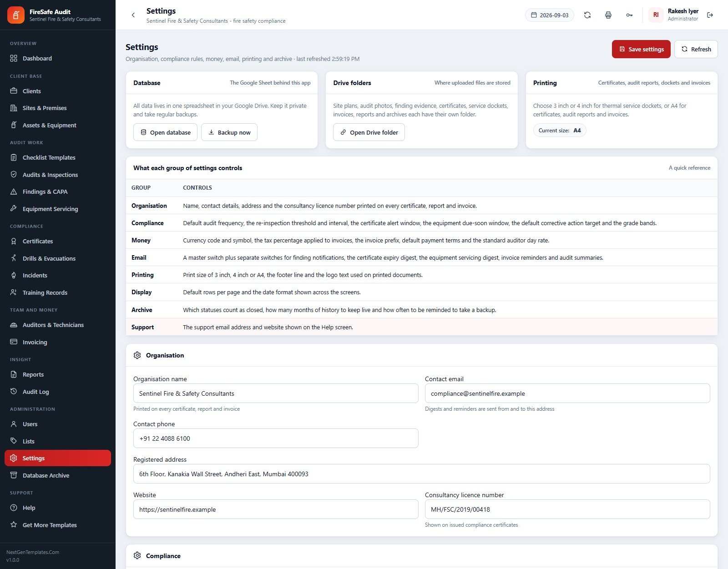Open the date picker showing 2026-09-03
728x569 pixels.
[x=550, y=15]
